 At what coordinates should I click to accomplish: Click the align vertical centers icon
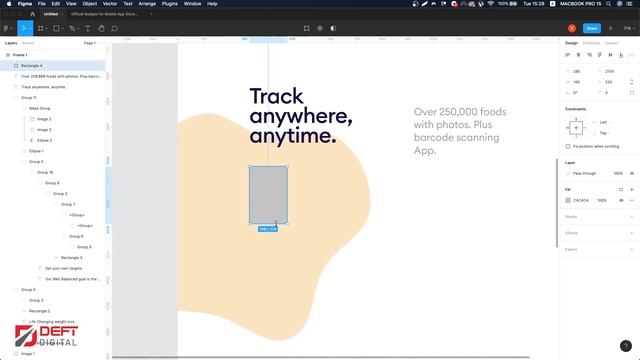pyautogui.click(x=611, y=55)
